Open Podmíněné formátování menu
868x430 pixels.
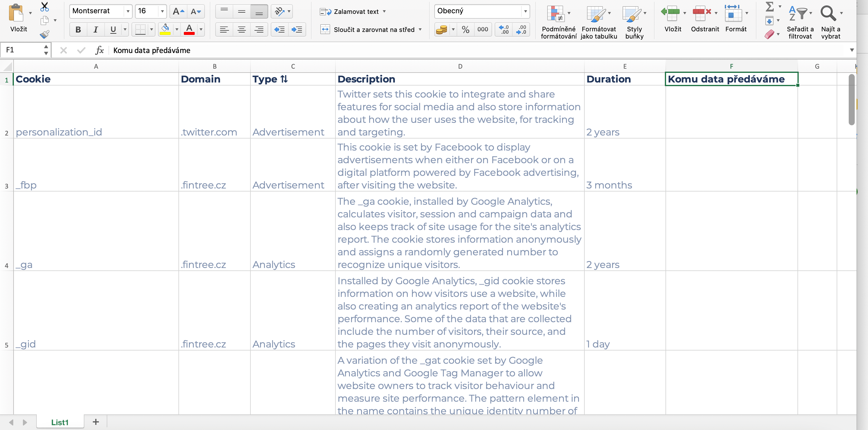[x=558, y=22]
